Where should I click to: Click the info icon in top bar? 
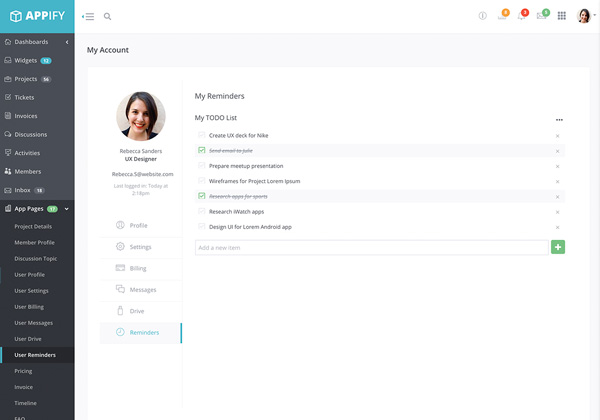(483, 16)
